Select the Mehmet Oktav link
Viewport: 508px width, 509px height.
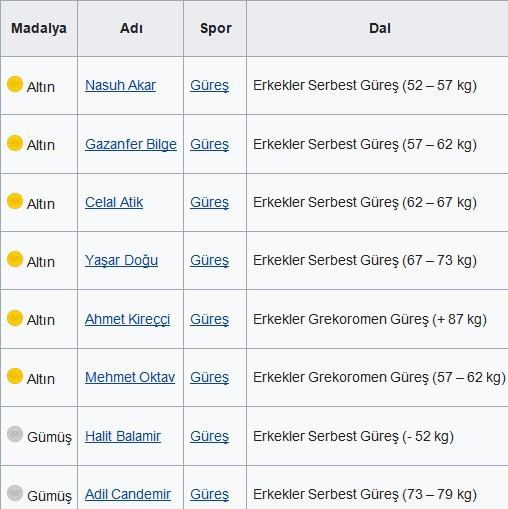(130, 377)
